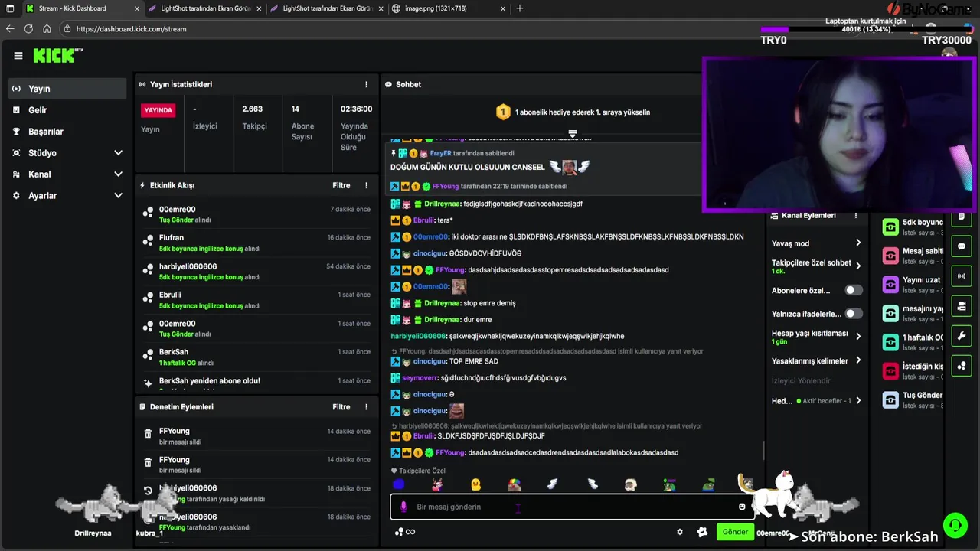Click the three-circles icon in right toolbar
This screenshot has width=980, height=551.
tap(962, 365)
